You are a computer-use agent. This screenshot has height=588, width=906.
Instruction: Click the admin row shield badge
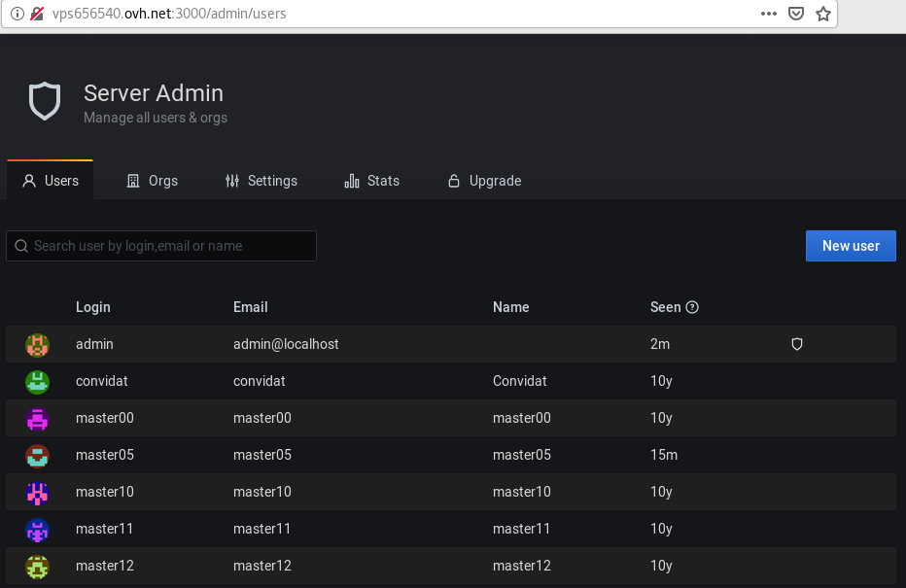797,344
